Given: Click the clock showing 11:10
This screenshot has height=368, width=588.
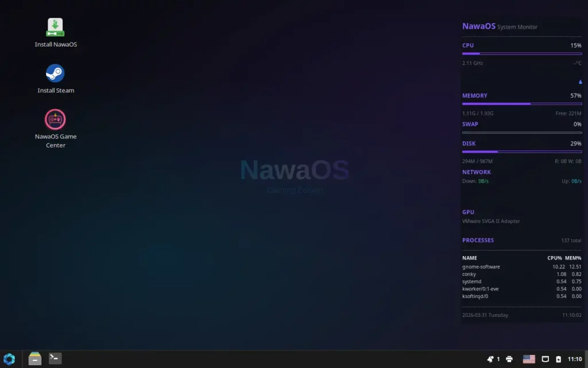Looking at the screenshot, I should [574, 358].
